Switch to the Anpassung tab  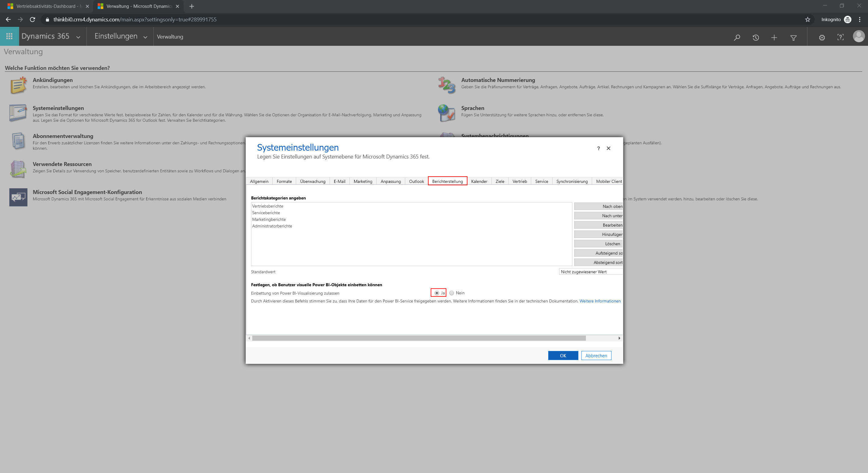coord(391,181)
